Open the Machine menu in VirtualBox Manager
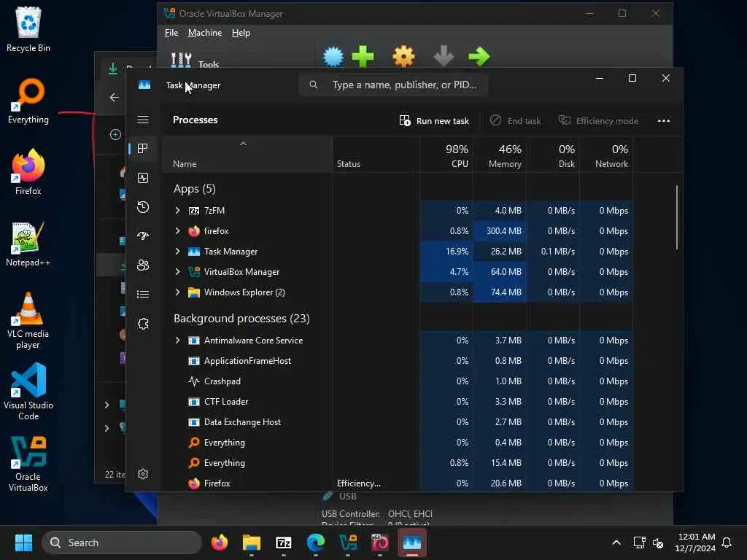The height and width of the screenshot is (560, 747). coord(205,33)
